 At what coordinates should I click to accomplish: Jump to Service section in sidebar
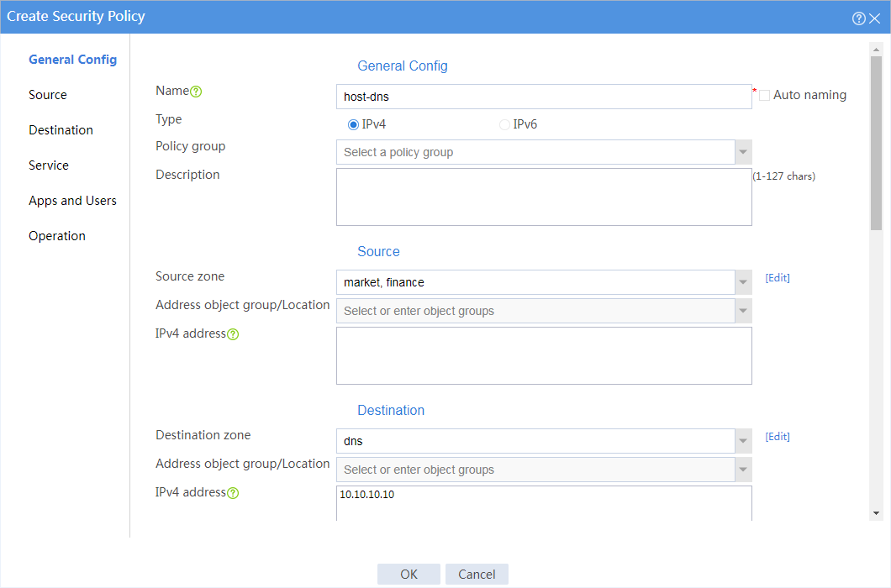pos(49,165)
